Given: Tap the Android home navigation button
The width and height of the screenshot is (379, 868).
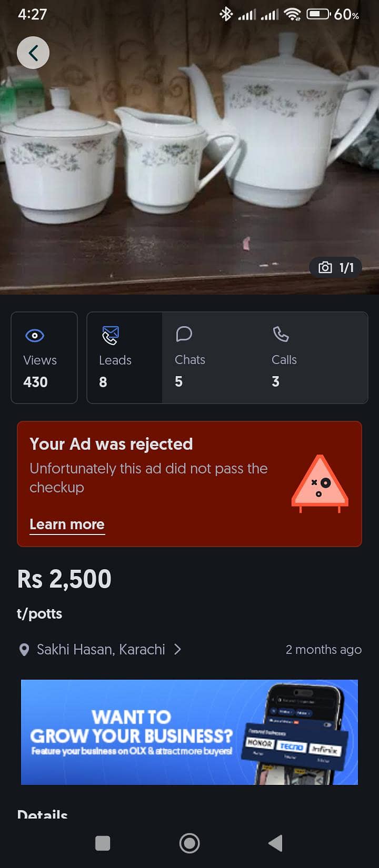Looking at the screenshot, I should click(x=189, y=843).
